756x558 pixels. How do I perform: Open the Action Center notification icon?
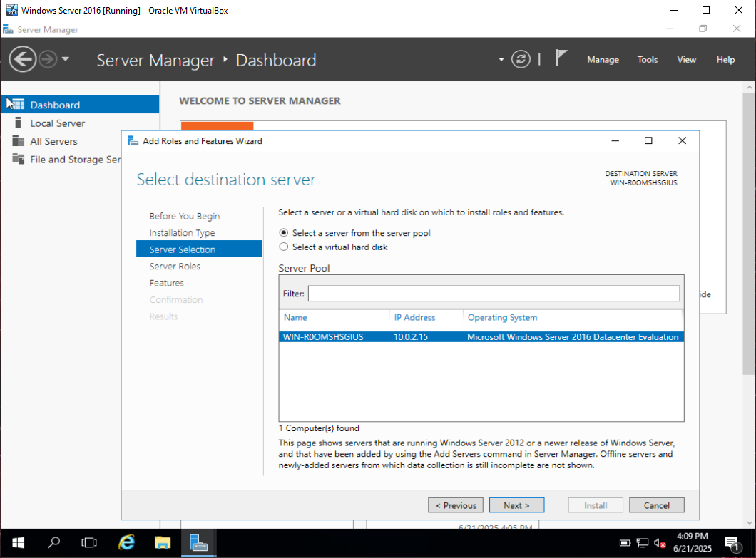coord(733,544)
